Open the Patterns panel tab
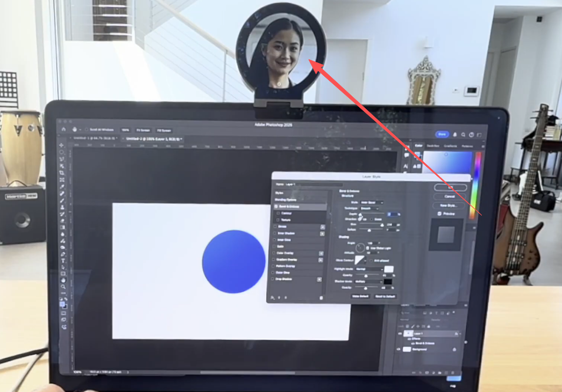The width and height of the screenshot is (562, 392). coord(467,146)
